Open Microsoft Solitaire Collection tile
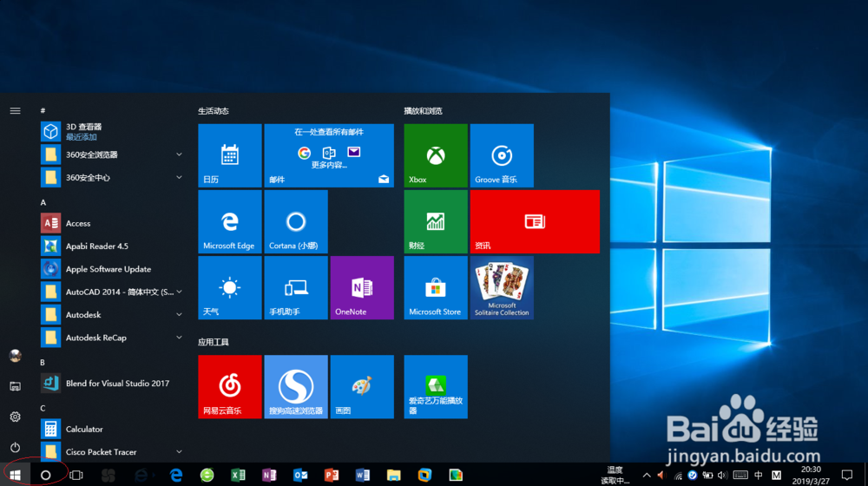Image resolution: width=868 pixels, height=486 pixels. pyautogui.click(x=502, y=287)
